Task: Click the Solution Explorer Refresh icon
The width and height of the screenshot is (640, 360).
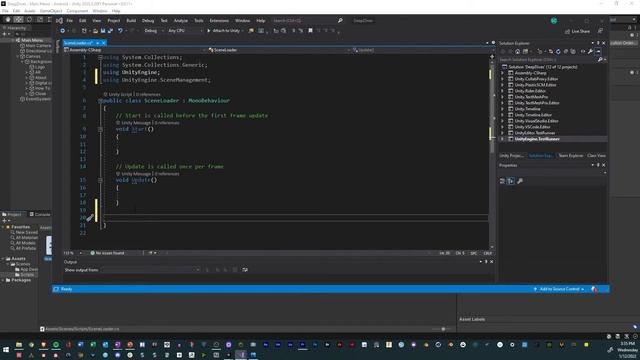Action: pyautogui.click(x=558, y=51)
